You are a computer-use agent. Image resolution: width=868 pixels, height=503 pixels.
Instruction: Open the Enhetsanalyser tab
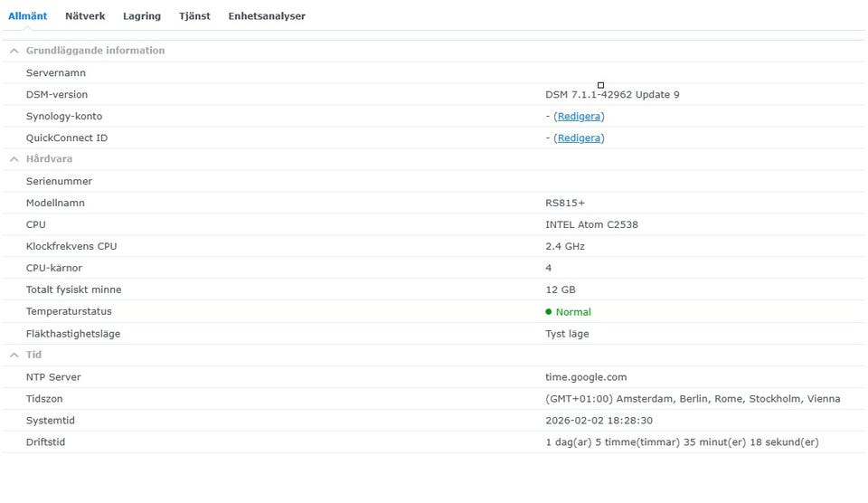coord(267,16)
